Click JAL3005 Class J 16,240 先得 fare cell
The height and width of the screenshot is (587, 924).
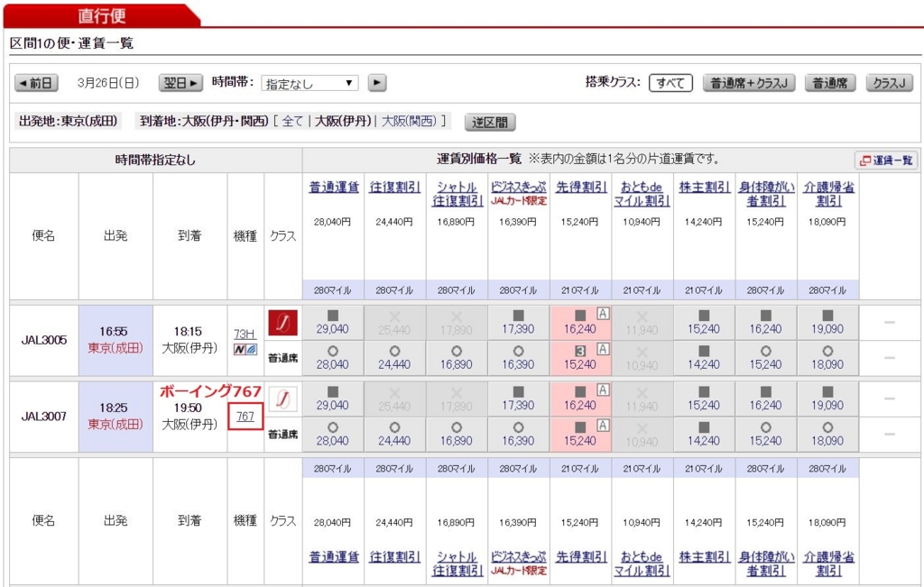tap(580, 323)
